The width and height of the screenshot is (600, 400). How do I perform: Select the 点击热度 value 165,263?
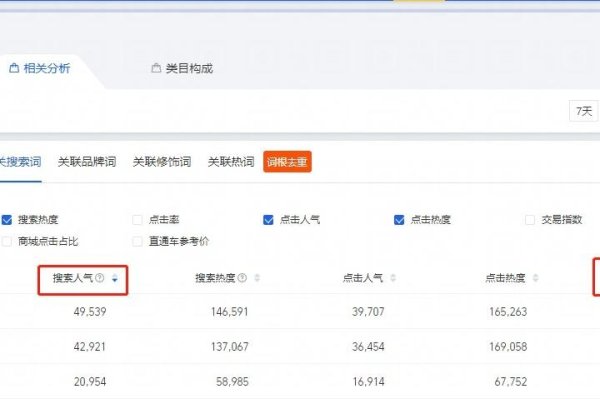click(508, 312)
